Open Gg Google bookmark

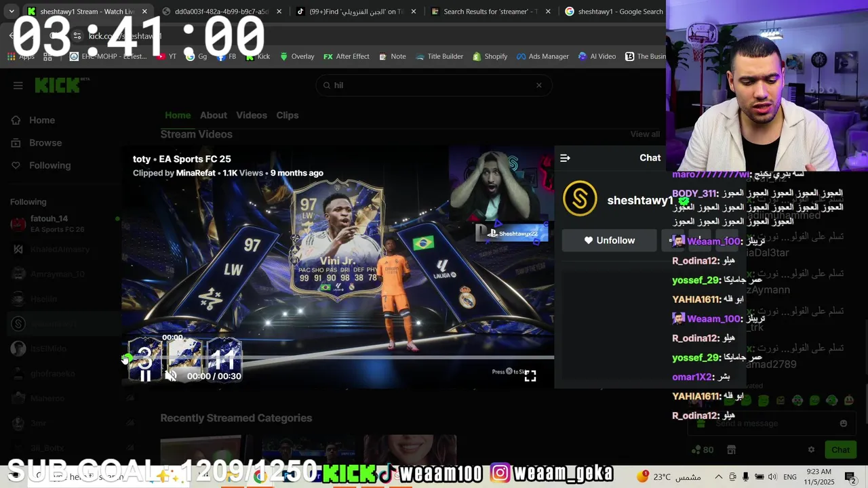[x=197, y=56]
